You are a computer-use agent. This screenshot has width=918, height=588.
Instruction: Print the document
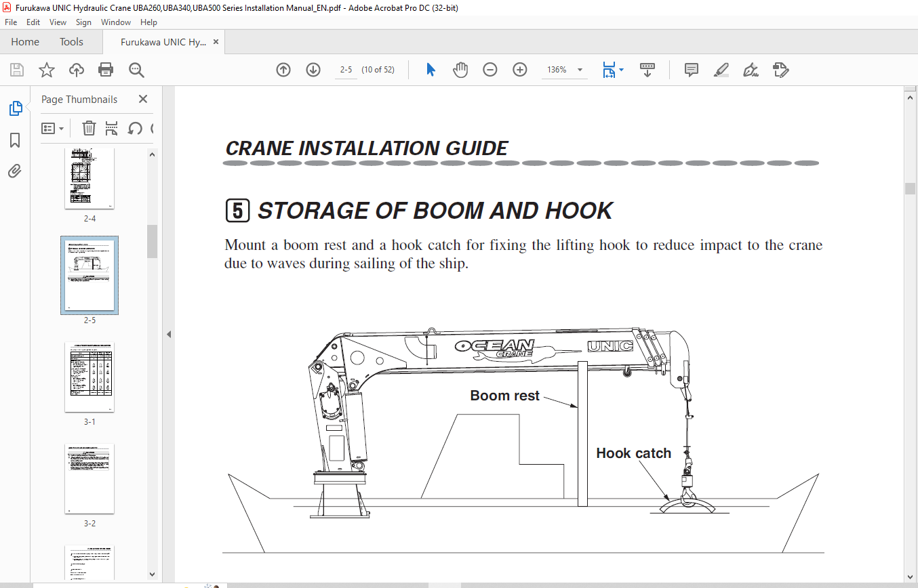click(x=106, y=70)
